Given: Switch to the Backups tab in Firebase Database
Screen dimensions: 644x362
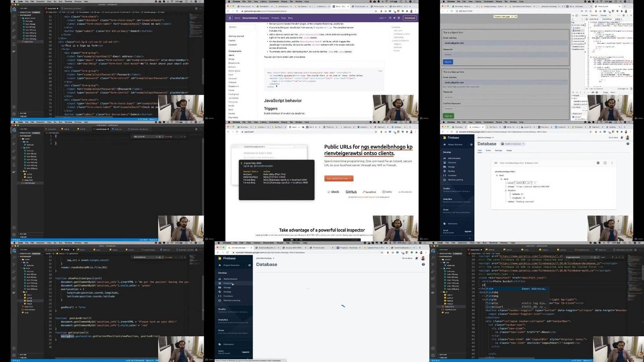Looking at the screenshot, I should (x=498, y=151).
